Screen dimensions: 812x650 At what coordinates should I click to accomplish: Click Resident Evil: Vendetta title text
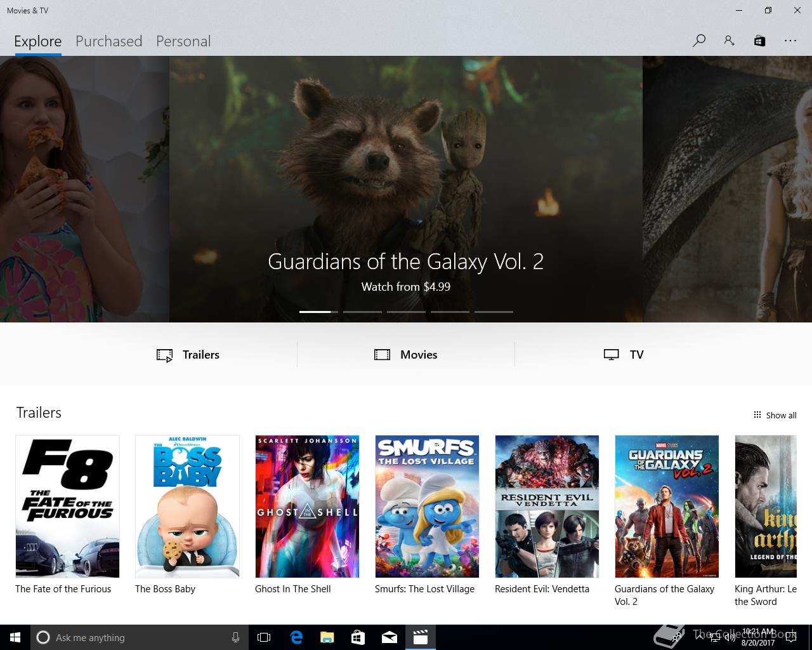(x=542, y=589)
